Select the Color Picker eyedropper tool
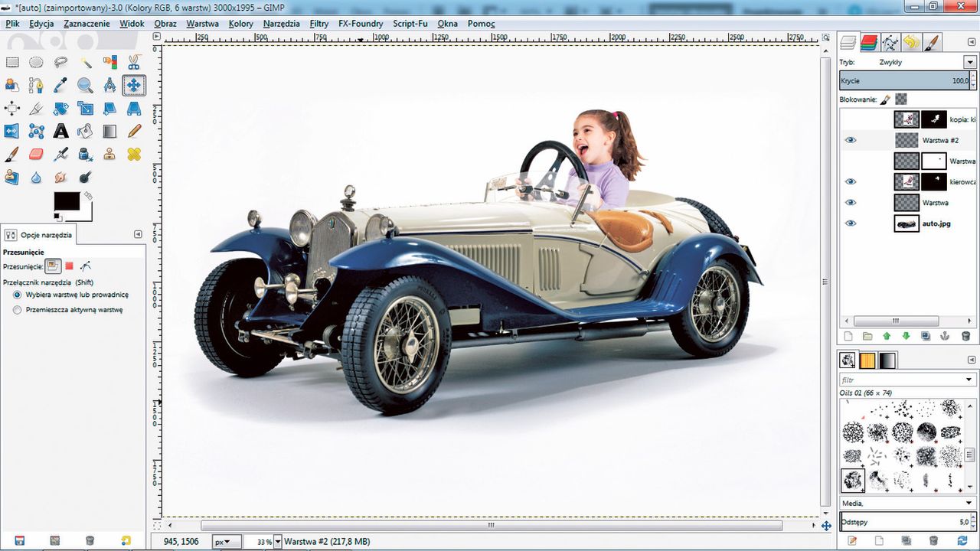Viewport: 980px width, 551px height. tap(60, 85)
